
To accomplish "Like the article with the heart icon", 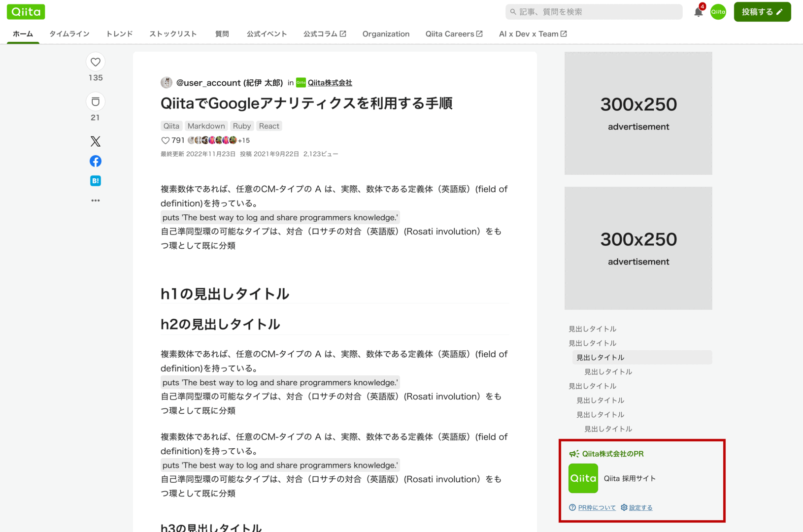I will (x=96, y=62).
